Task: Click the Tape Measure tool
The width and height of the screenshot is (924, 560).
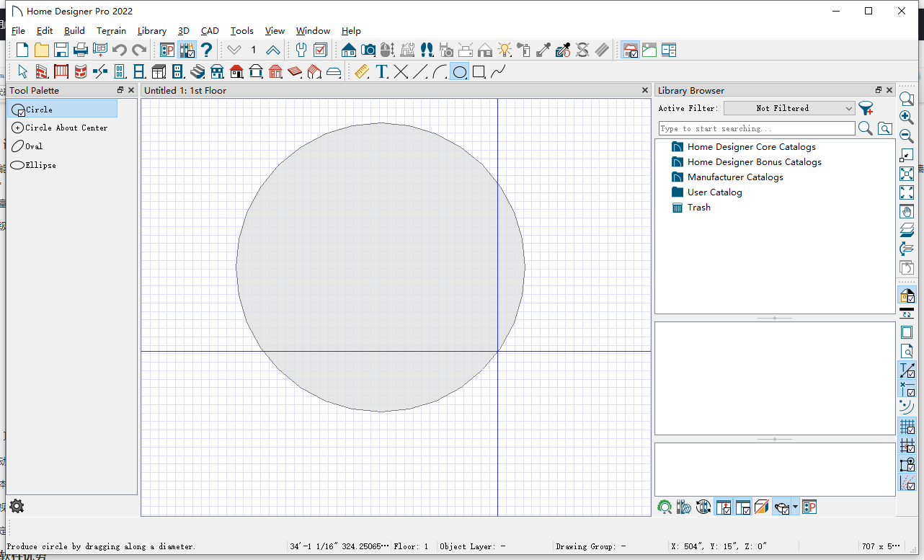Action: 362,71
